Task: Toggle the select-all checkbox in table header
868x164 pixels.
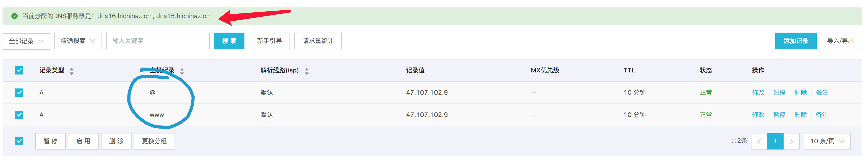Action: 19,70
